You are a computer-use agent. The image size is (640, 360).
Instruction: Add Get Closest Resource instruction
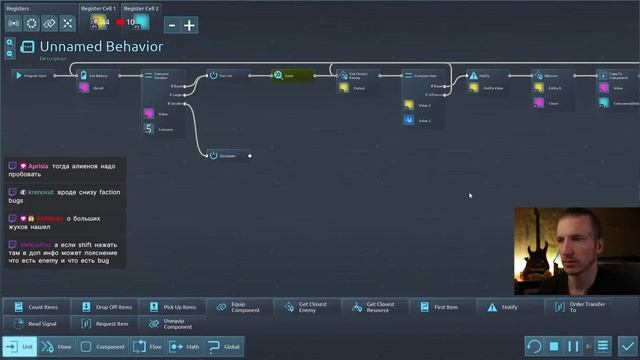tap(375, 307)
